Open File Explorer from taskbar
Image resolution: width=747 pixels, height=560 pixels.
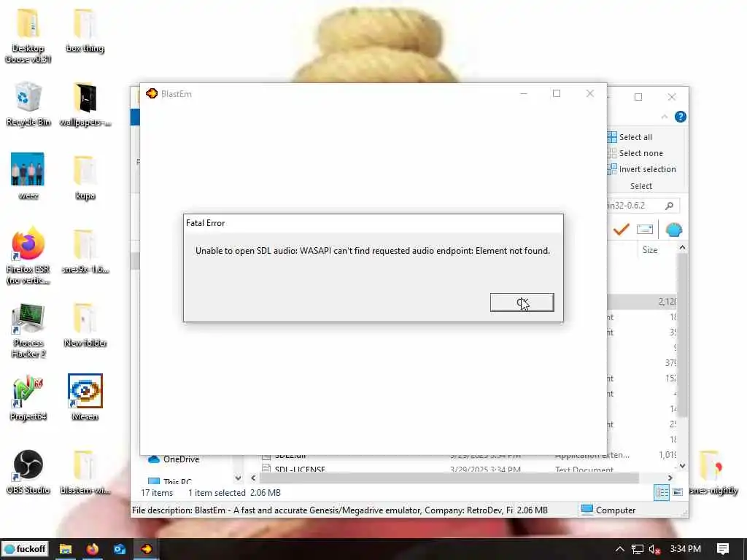coord(65,549)
